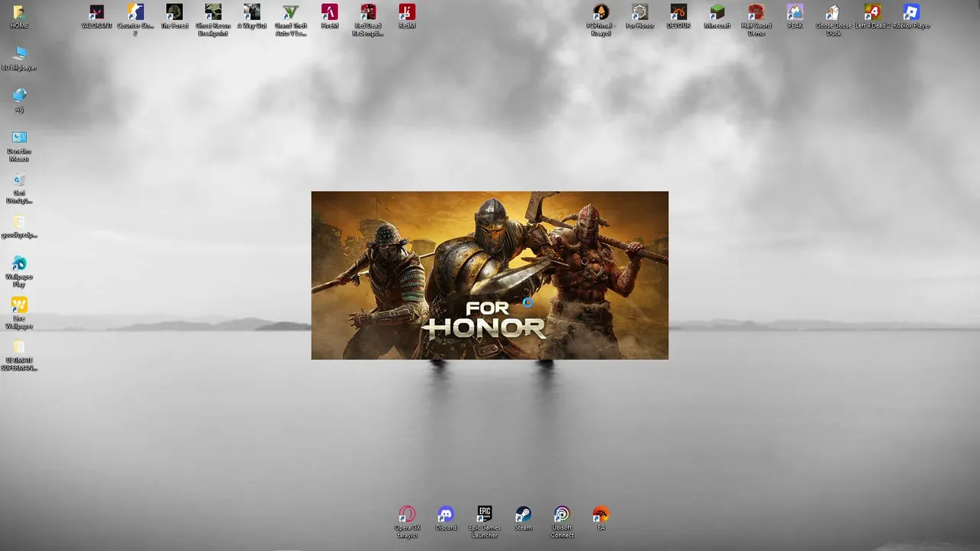Select the Geri Dönüşüm recycle bin

(x=19, y=180)
